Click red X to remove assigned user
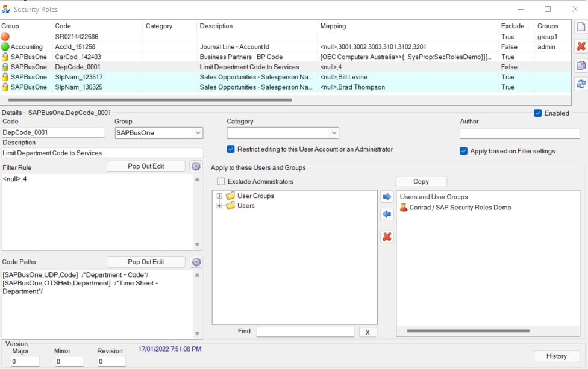 pos(387,237)
